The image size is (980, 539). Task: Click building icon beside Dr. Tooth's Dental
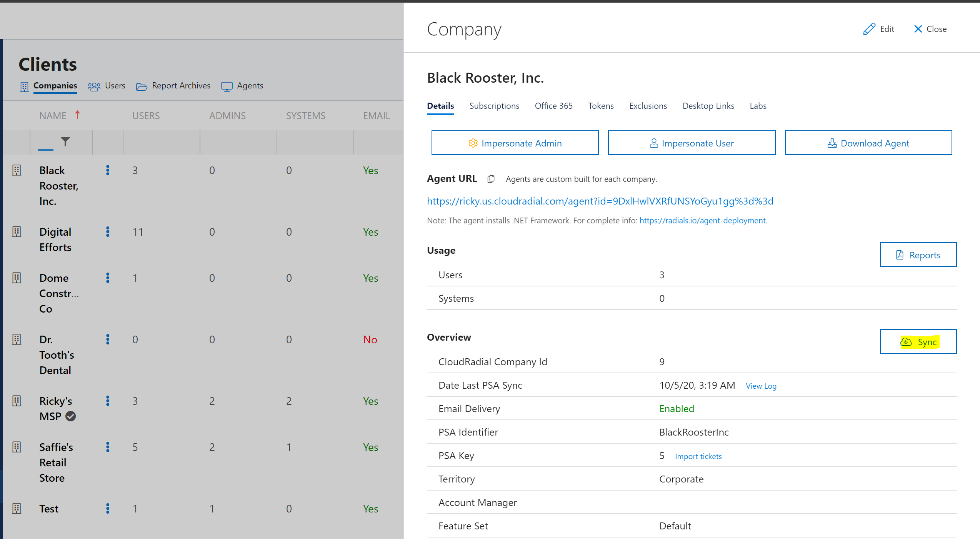tap(17, 339)
